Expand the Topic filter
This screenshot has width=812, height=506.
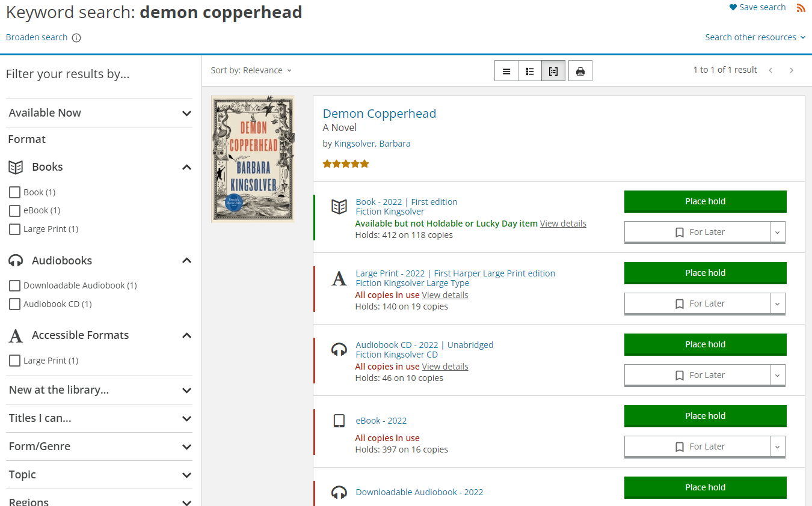tap(99, 475)
